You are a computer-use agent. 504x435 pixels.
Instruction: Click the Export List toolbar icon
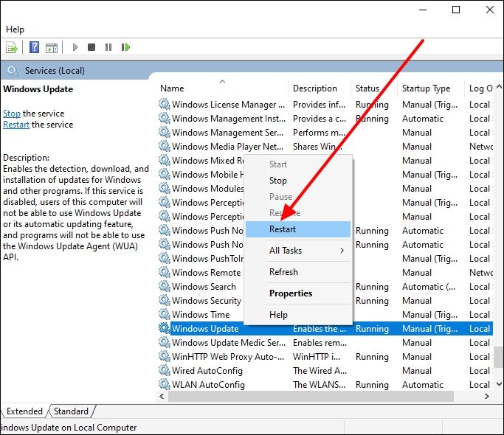click(12, 47)
